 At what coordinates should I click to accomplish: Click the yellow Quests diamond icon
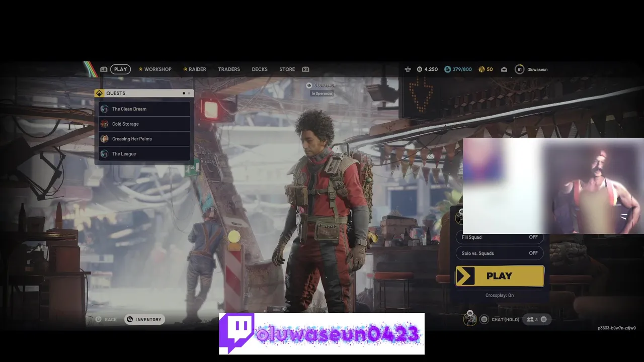point(99,93)
